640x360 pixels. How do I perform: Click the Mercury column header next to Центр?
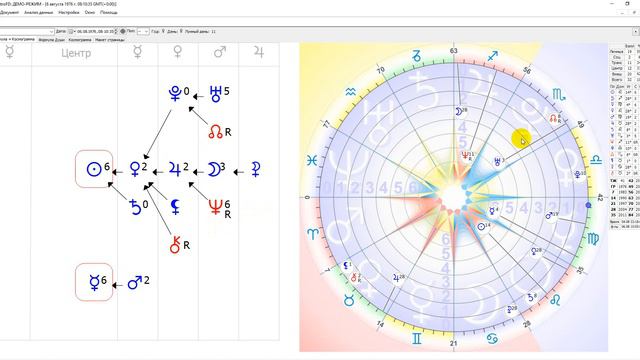coord(138,52)
